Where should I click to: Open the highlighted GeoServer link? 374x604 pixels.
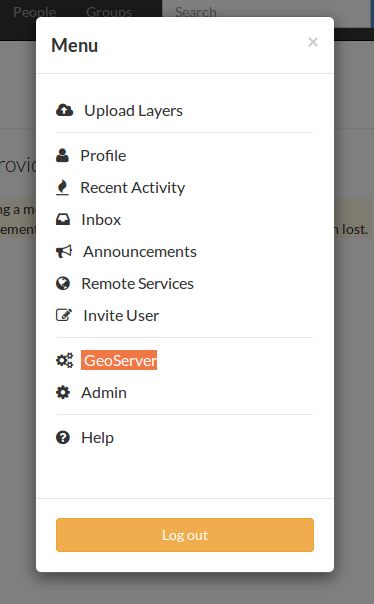click(x=119, y=360)
